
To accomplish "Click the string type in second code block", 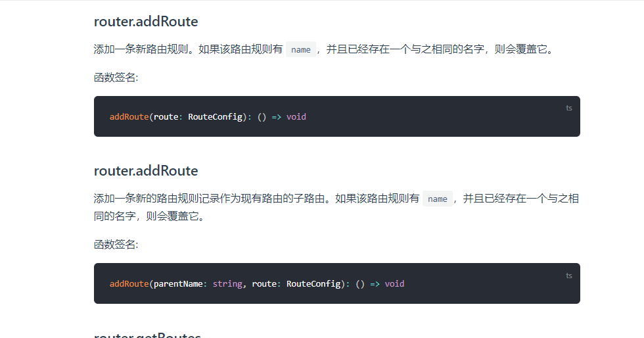I will click(x=227, y=283).
